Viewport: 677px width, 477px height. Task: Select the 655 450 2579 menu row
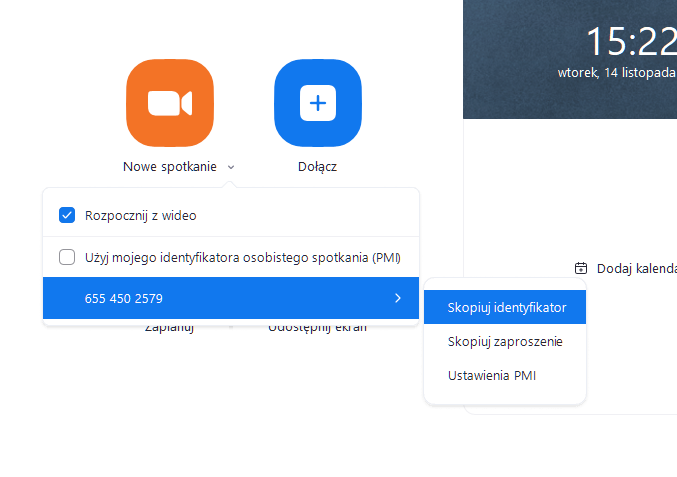231,298
